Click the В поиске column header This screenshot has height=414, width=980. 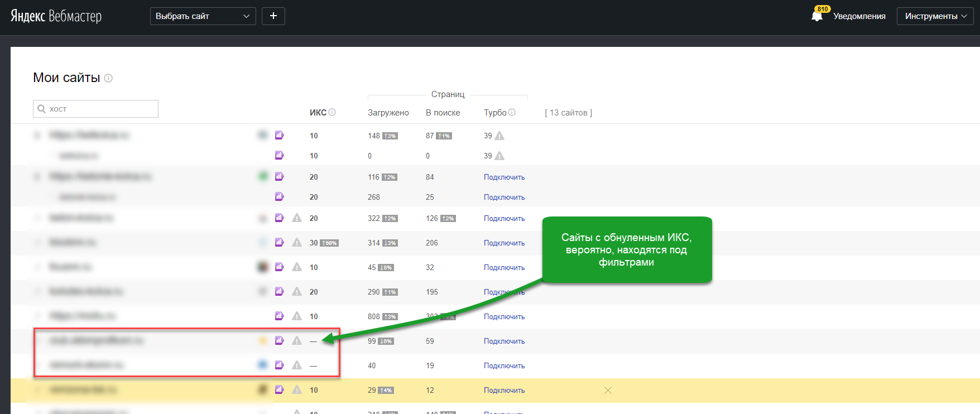click(443, 113)
